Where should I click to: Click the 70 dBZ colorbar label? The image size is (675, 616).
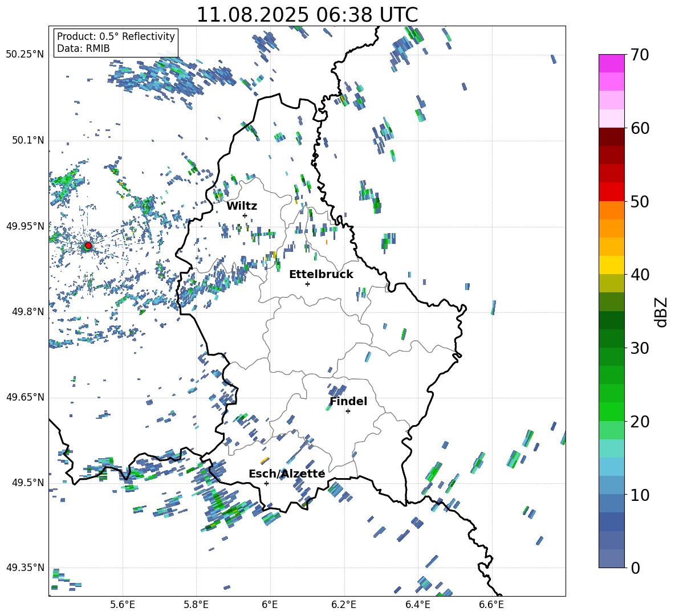[x=640, y=55]
